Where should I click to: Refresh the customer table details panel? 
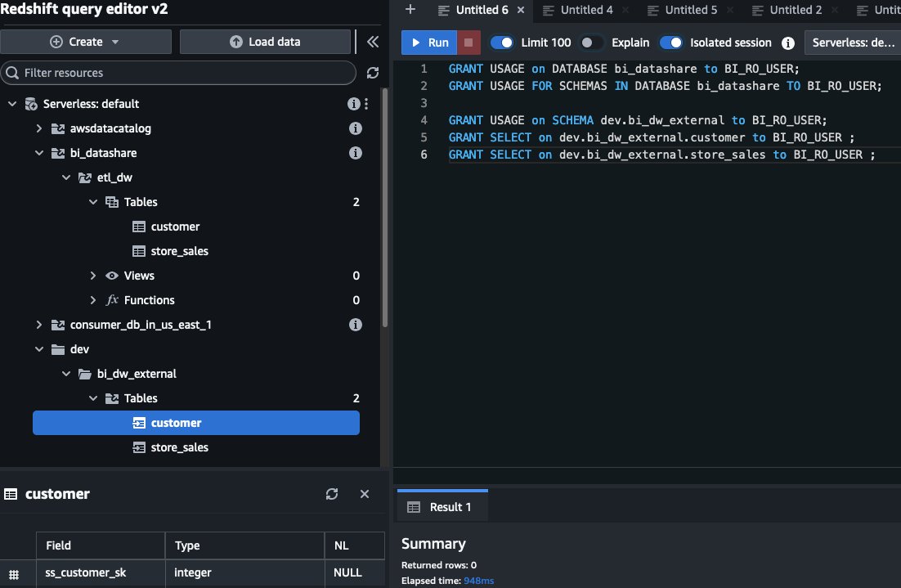pos(332,494)
